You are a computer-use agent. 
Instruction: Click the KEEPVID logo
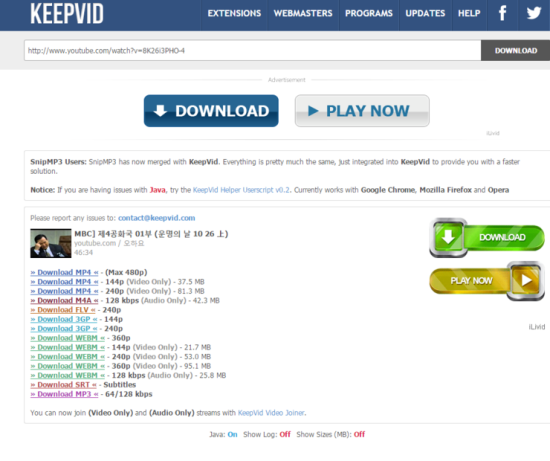(67, 14)
